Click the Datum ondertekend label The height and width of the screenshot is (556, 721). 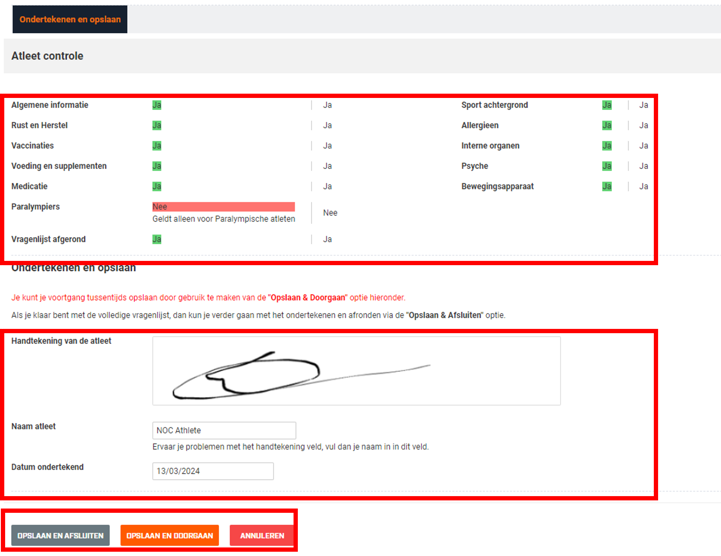[47, 467]
